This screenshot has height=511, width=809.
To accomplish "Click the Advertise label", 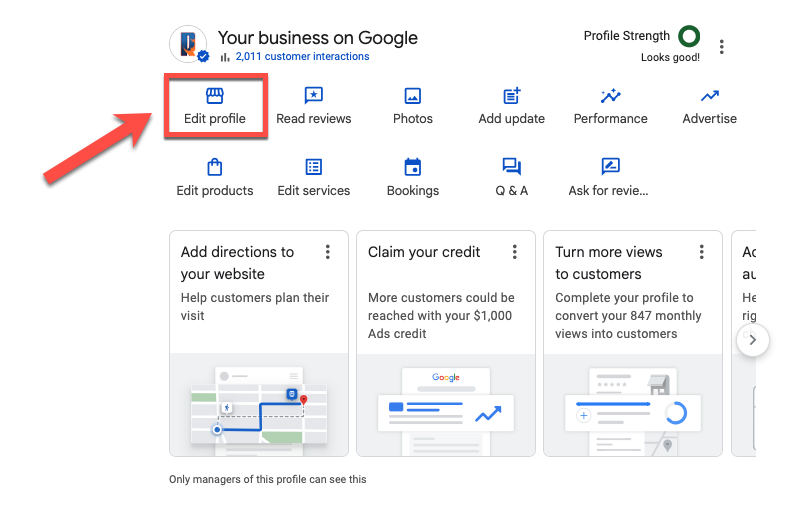I will pos(709,119).
